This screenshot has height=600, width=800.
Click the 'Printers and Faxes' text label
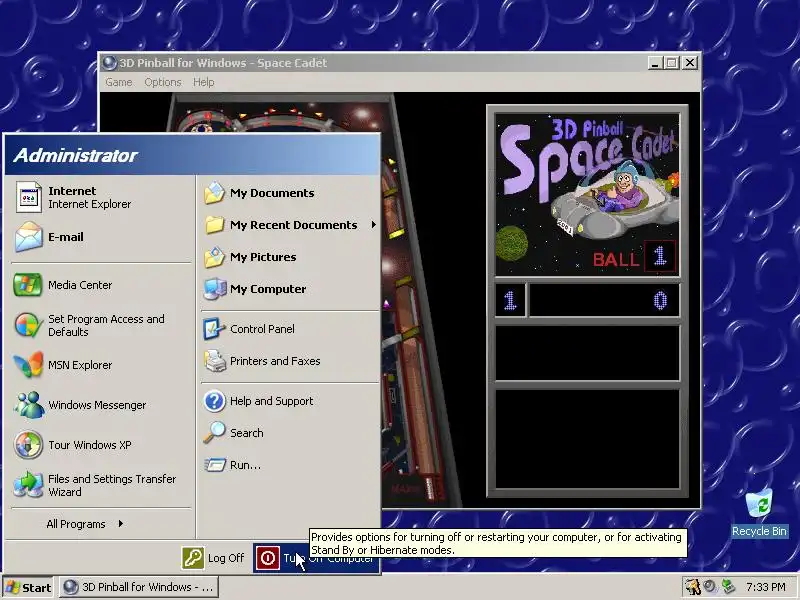pos(276,361)
